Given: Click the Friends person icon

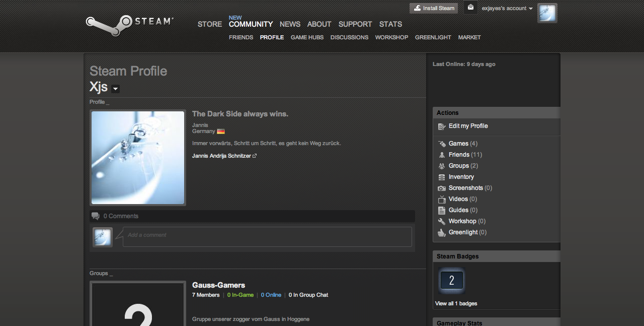Looking at the screenshot, I should click(x=442, y=155).
